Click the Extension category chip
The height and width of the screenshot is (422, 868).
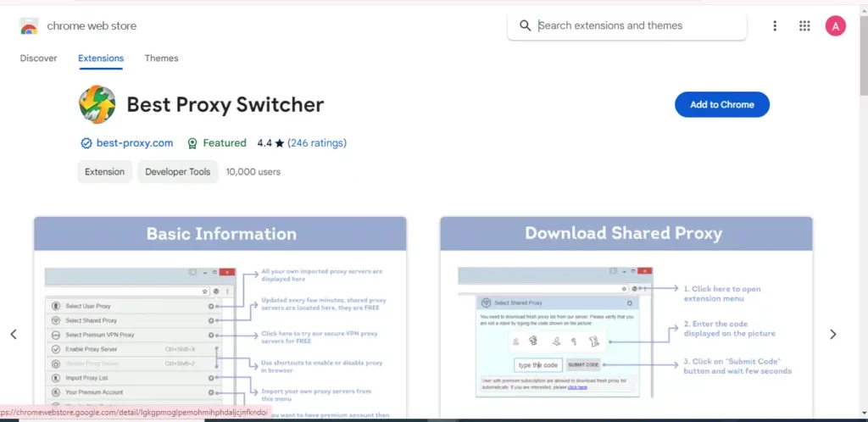[x=104, y=171]
